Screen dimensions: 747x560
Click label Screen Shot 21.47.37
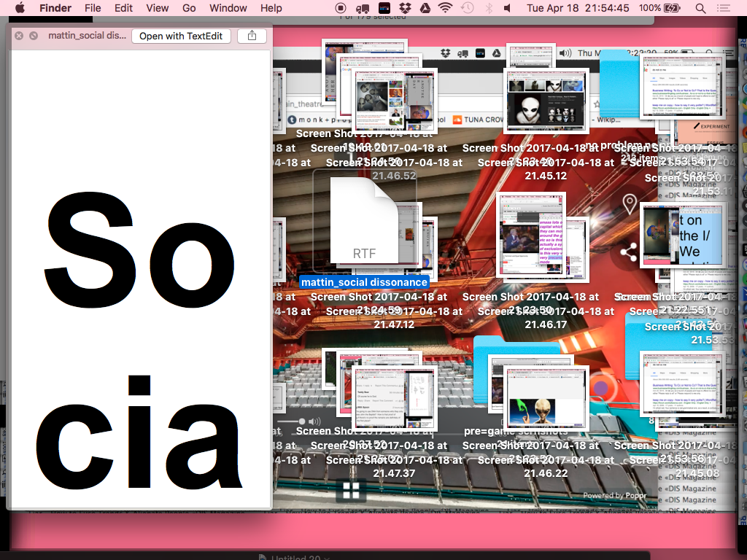tap(394, 467)
